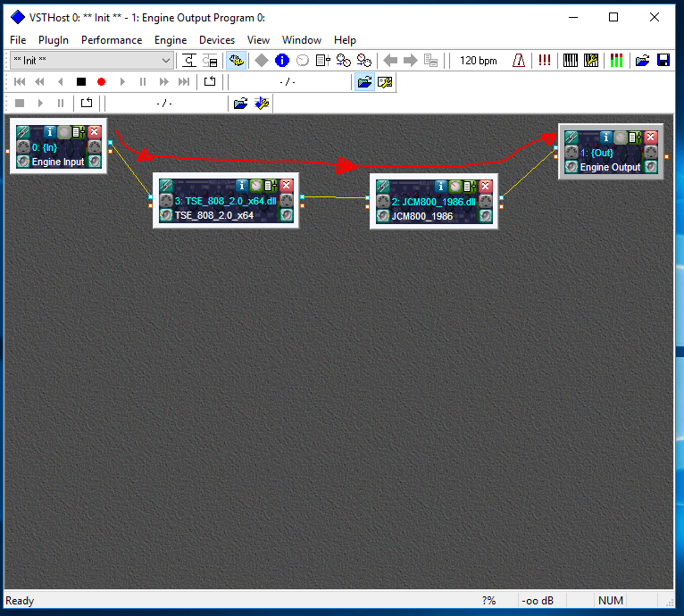
Task: Close the Engine Input module with red X
Action: (x=95, y=132)
